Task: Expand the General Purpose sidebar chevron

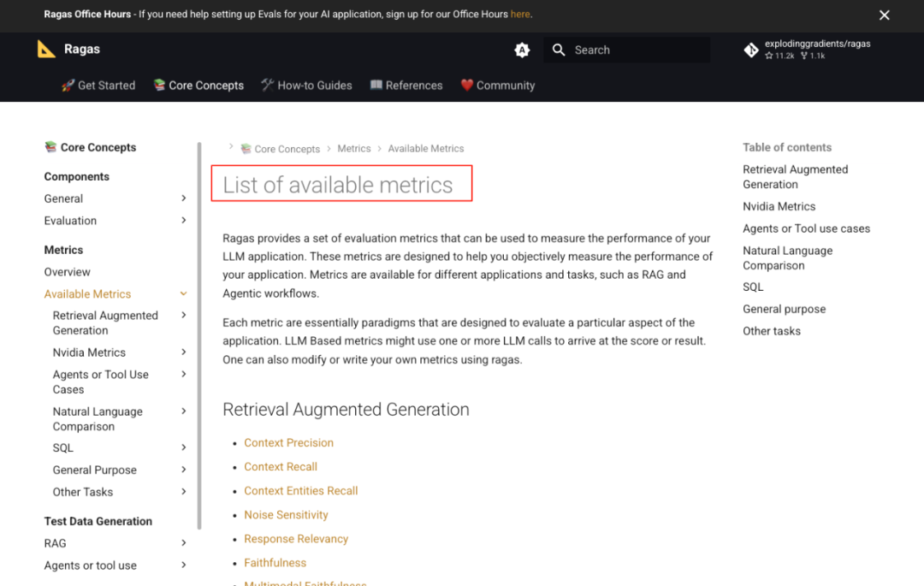Action: tap(184, 470)
